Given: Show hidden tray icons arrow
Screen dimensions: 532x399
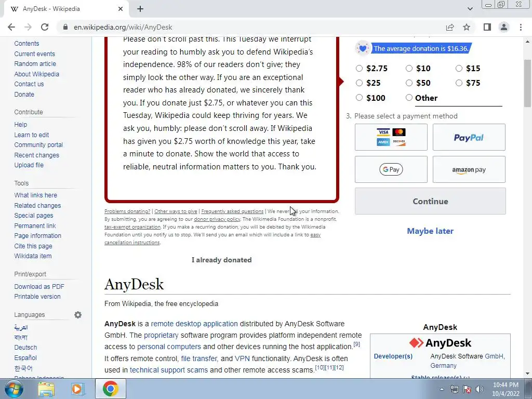Looking at the screenshot, I should pyautogui.click(x=442, y=389).
